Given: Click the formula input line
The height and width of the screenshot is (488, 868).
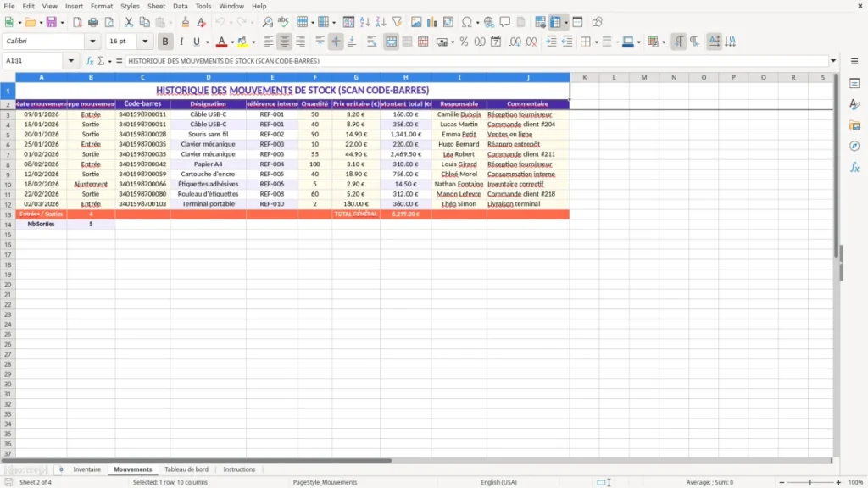Looking at the screenshot, I should [476, 61].
